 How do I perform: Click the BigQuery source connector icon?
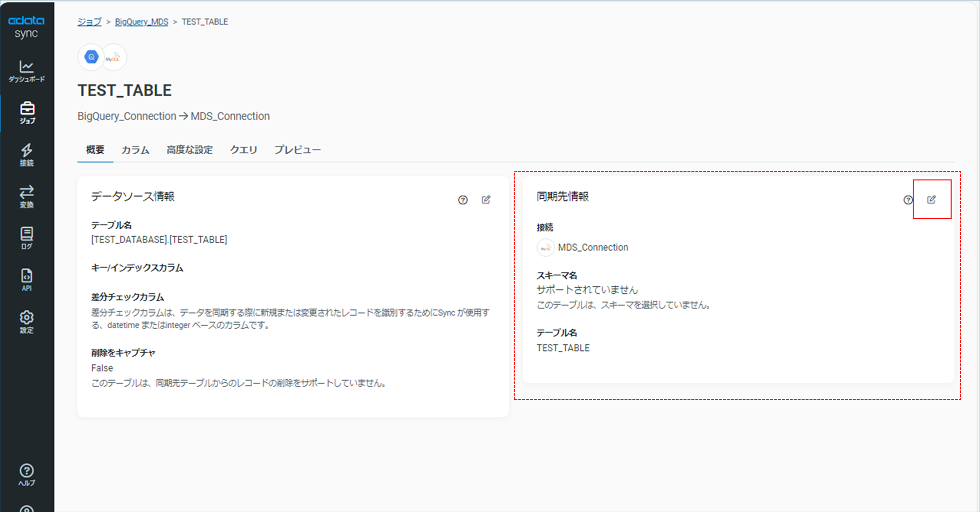pyautogui.click(x=91, y=58)
